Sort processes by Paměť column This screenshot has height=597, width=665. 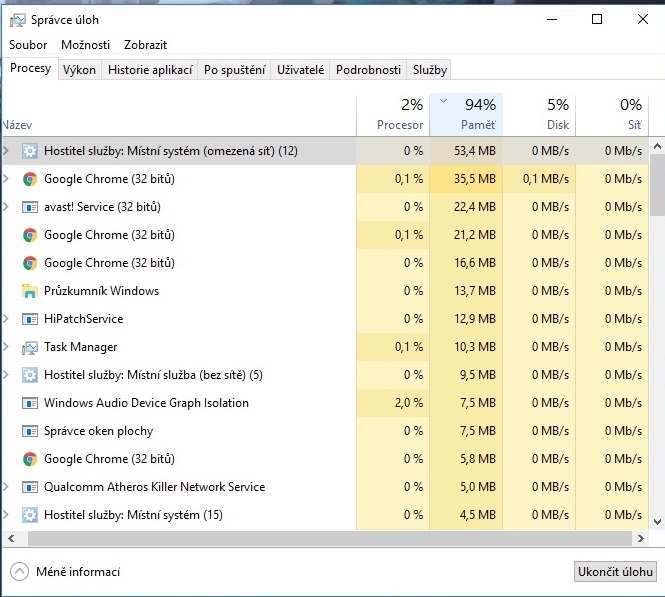(x=466, y=115)
